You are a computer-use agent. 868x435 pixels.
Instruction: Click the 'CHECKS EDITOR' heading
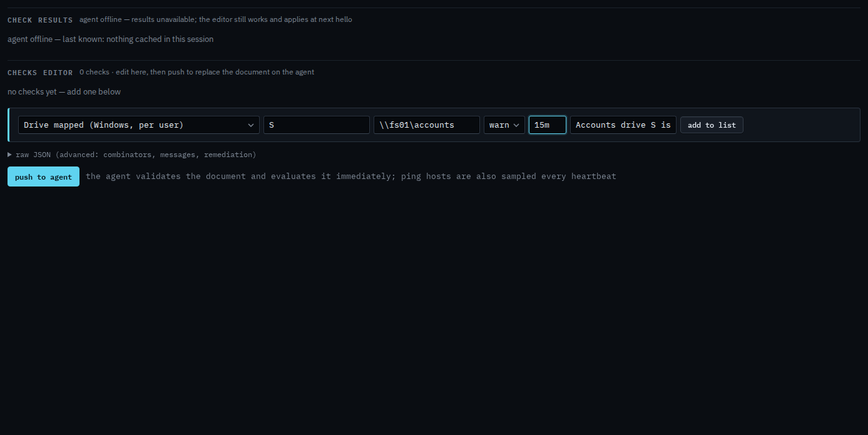(x=40, y=73)
